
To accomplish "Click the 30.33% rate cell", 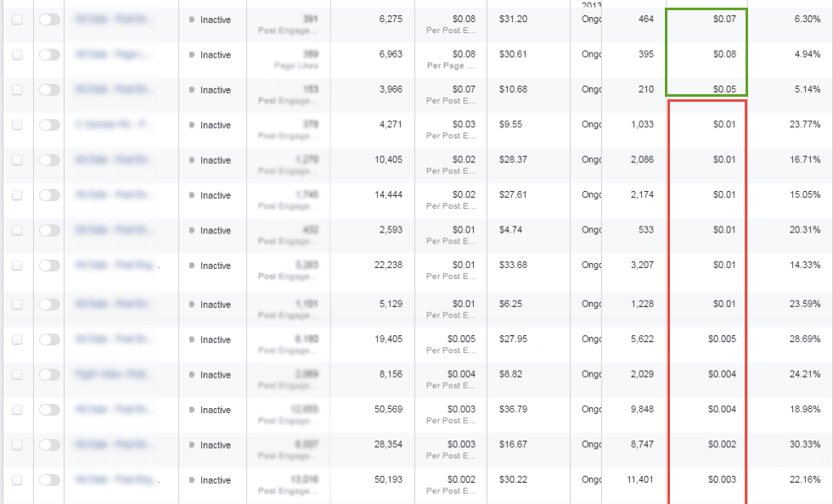I will click(x=802, y=445).
